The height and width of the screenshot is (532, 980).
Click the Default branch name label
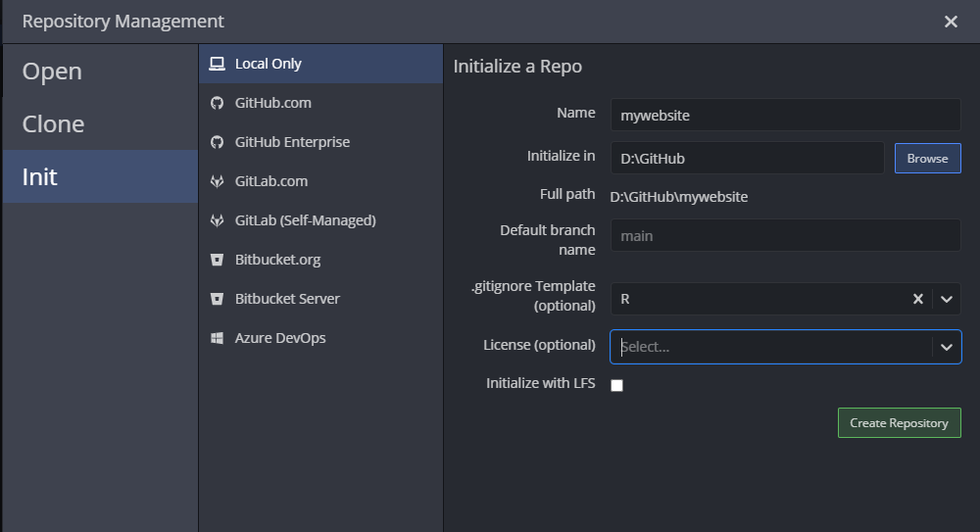(x=548, y=240)
